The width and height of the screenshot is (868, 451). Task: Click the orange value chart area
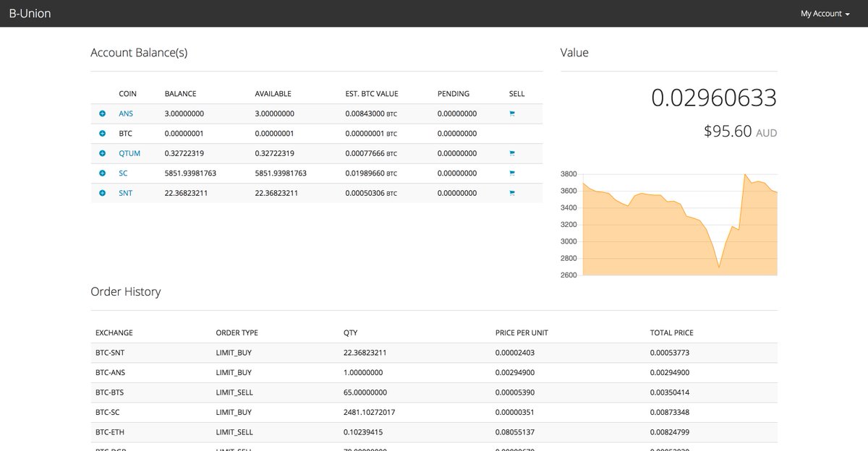680,231
